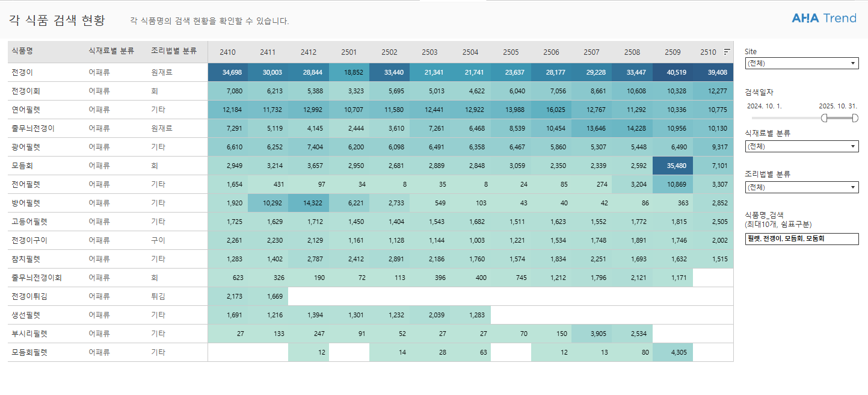Select the 식품명 column header

pyautogui.click(x=22, y=51)
